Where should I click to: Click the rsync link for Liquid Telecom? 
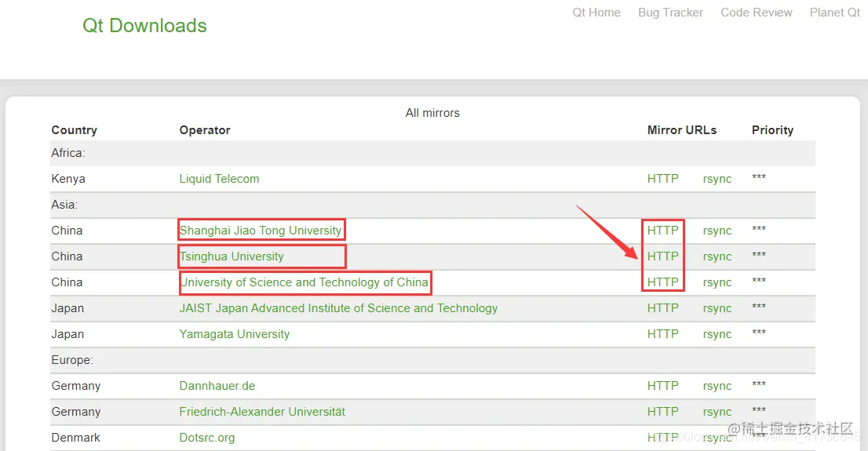[717, 180]
